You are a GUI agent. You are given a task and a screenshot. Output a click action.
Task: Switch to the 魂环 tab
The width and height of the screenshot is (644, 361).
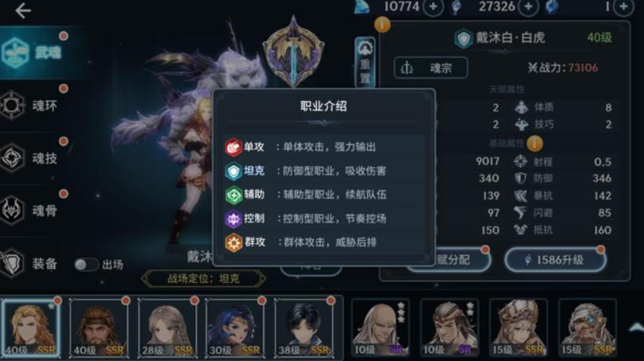point(34,106)
